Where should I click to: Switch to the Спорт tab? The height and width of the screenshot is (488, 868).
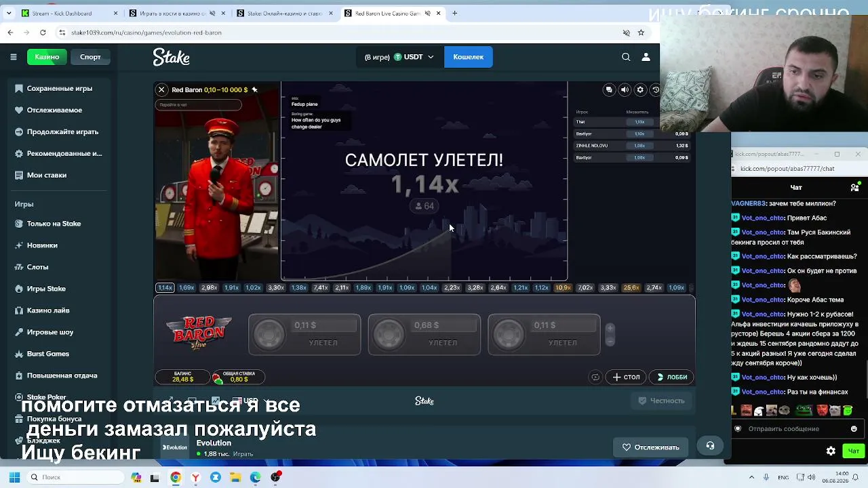(90, 57)
